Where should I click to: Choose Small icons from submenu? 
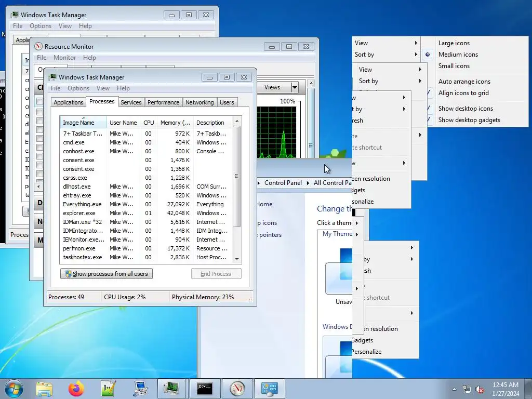coord(454,66)
